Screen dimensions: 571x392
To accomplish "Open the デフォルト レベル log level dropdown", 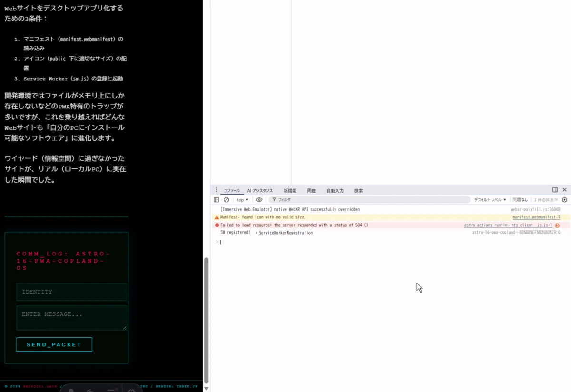I will point(490,200).
